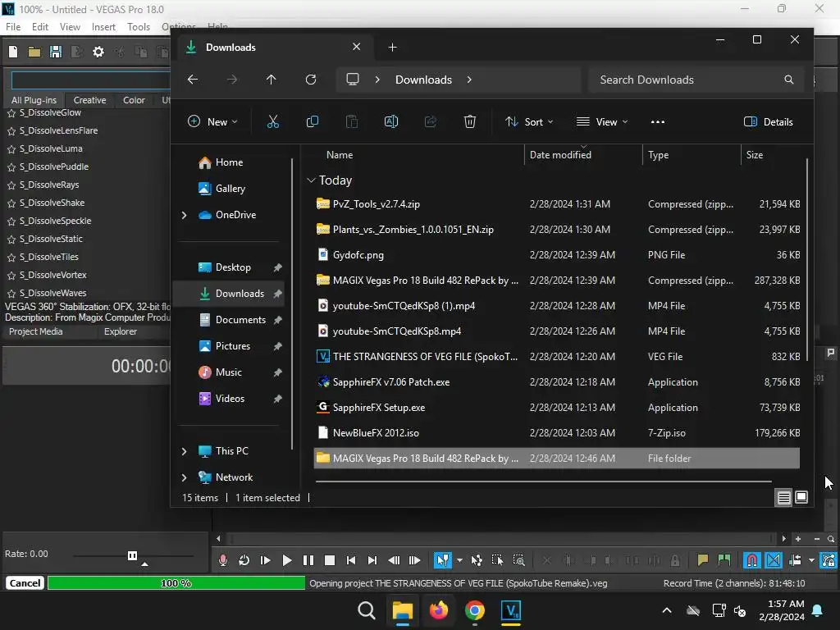Select the Selection Edit tool
Screen dimensions: 840x630
point(497,560)
